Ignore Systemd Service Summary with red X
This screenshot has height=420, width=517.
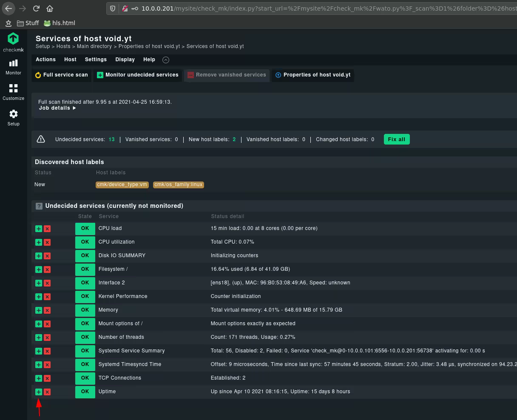47,351
